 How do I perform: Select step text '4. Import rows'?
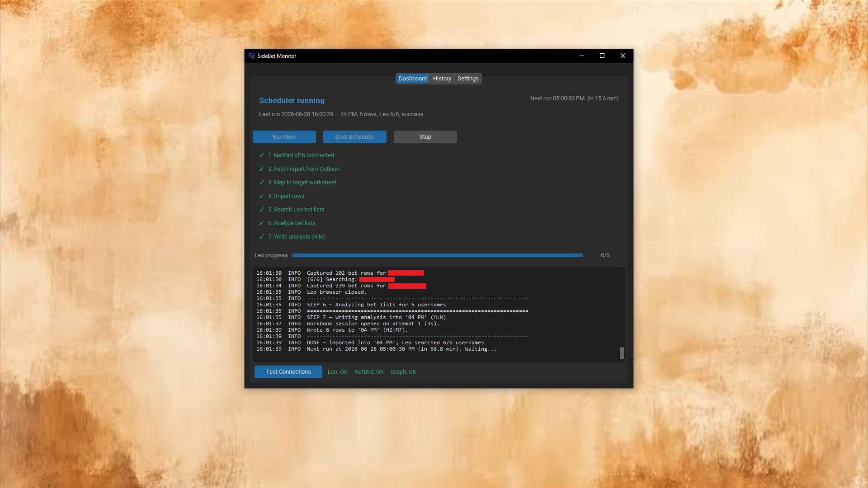click(286, 196)
